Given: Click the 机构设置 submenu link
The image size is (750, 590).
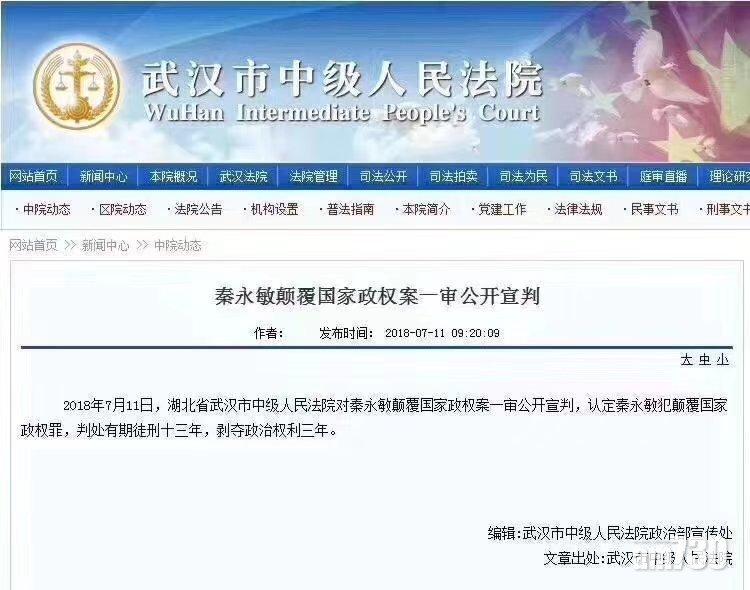Looking at the screenshot, I should pos(274,210).
